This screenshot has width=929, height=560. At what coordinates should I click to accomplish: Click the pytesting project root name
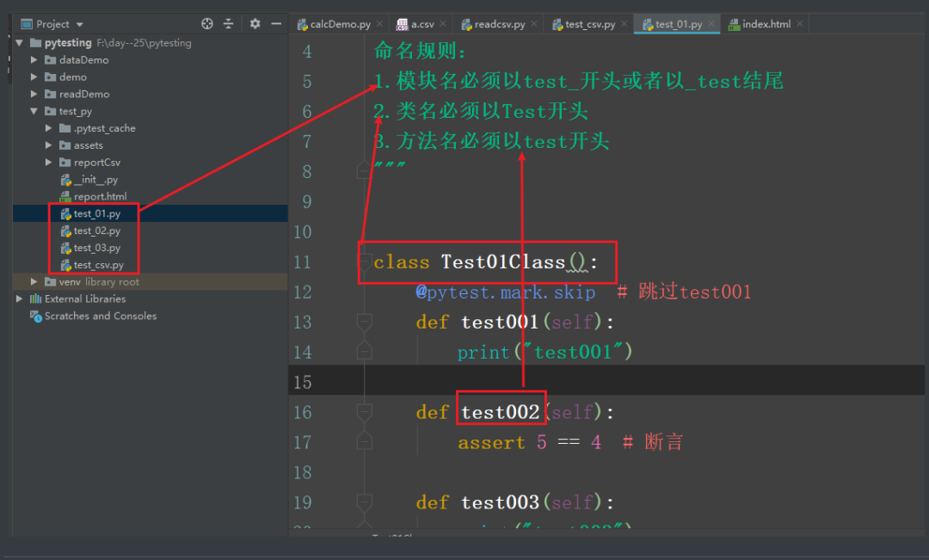pos(68,43)
